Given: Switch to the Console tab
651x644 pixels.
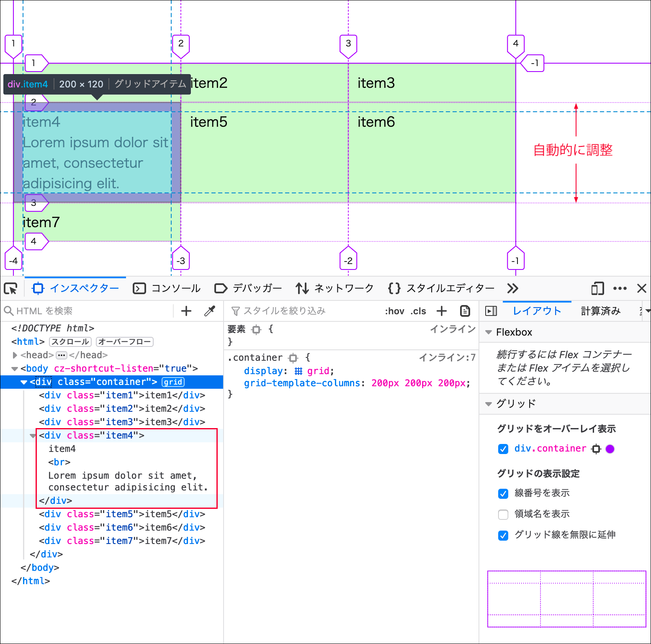Looking at the screenshot, I should [167, 289].
